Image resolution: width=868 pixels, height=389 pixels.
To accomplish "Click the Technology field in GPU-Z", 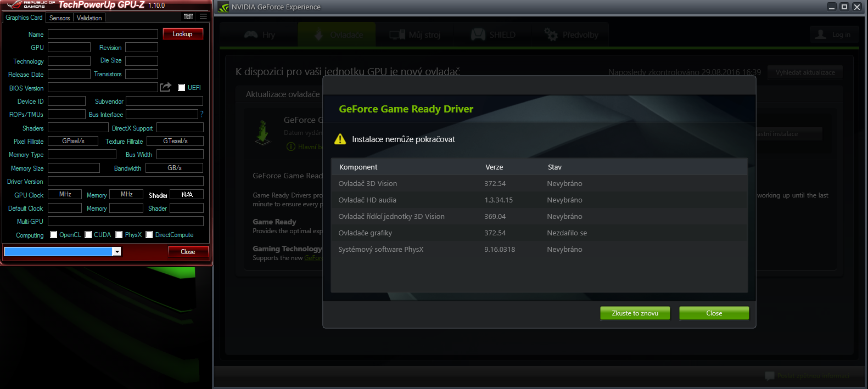I will 69,60.
